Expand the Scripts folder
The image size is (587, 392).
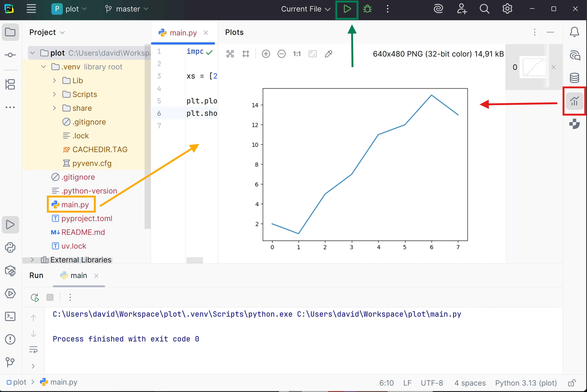(54, 94)
